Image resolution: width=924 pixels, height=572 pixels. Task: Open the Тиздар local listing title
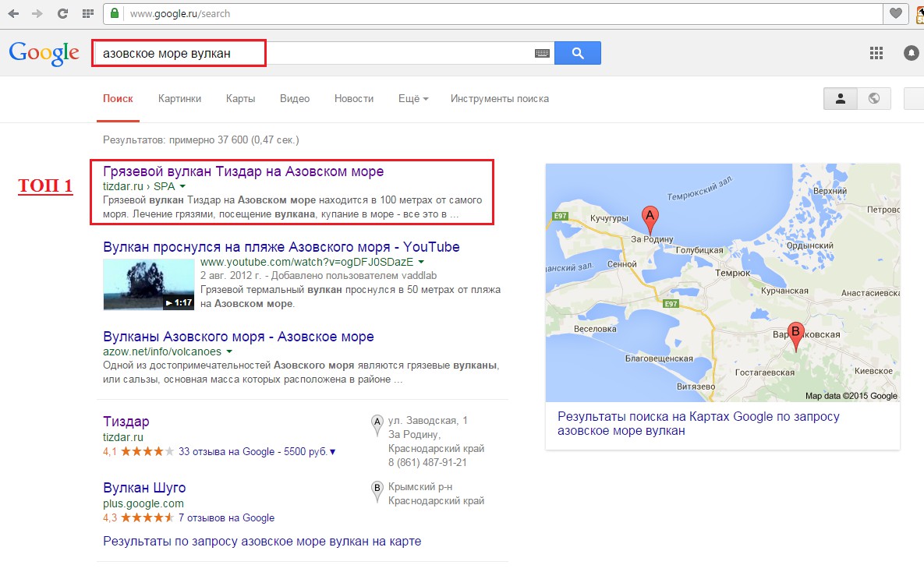(x=126, y=421)
